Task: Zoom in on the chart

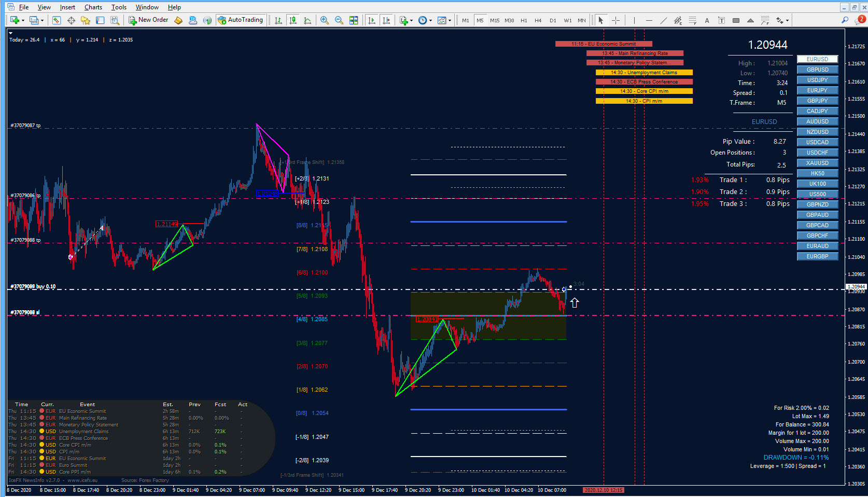Action: coord(325,20)
